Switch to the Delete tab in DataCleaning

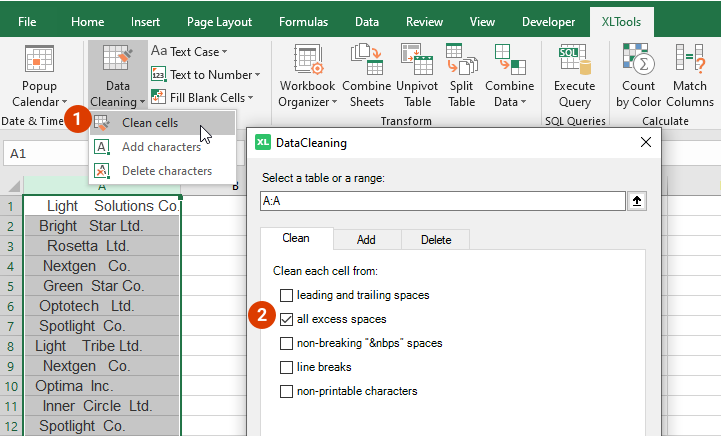tap(435, 240)
